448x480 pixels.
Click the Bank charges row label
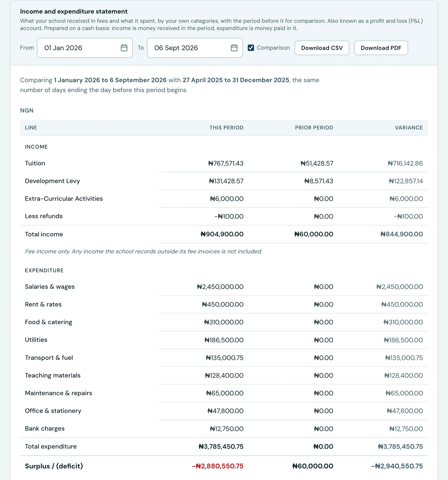(x=45, y=428)
